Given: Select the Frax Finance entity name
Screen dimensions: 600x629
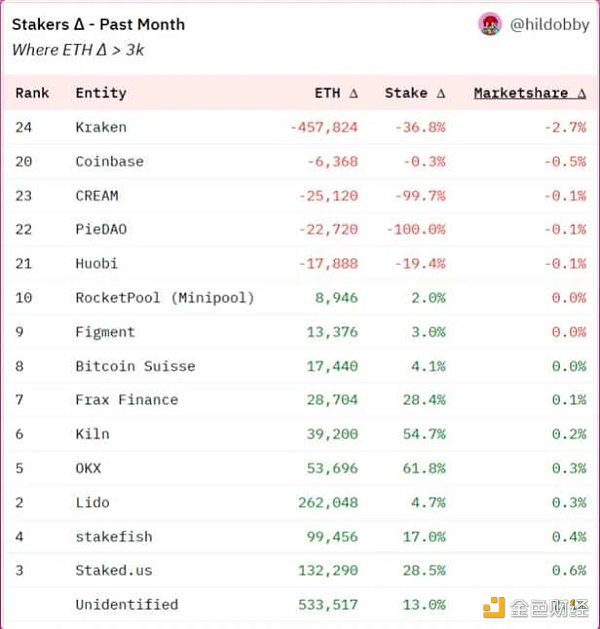Looking at the screenshot, I should pyautogui.click(x=126, y=399).
